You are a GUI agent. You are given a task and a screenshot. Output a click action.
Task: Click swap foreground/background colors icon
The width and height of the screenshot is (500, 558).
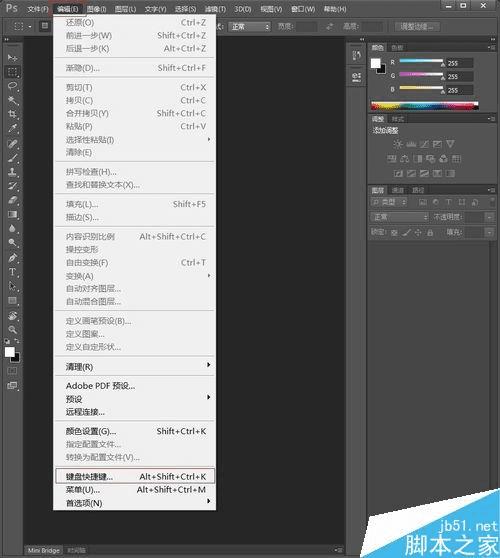pyautogui.click(x=17, y=341)
